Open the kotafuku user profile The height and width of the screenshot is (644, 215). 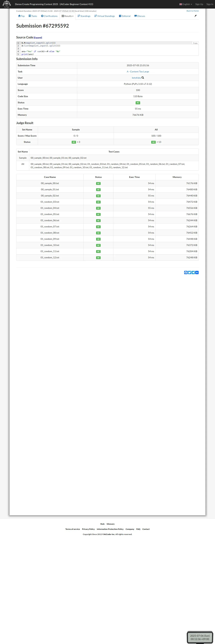click(136, 78)
